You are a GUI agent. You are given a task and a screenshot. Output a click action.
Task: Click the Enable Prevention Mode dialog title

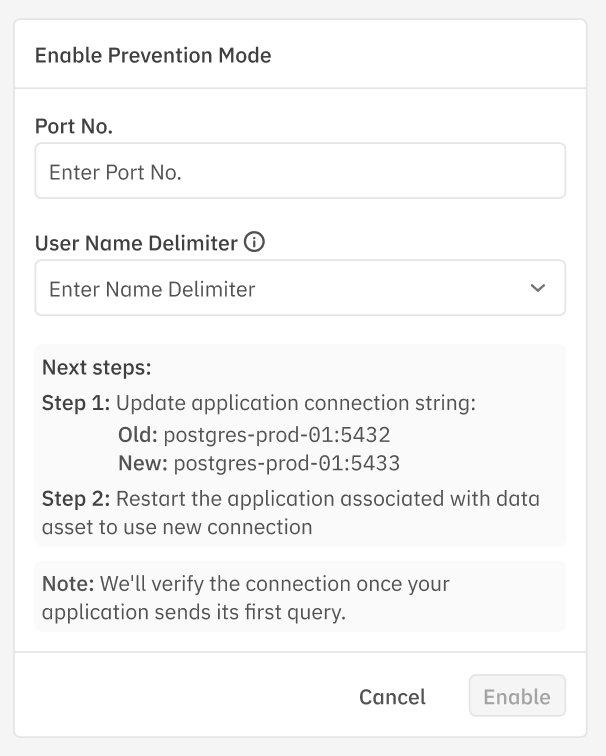[x=153, y=55]
